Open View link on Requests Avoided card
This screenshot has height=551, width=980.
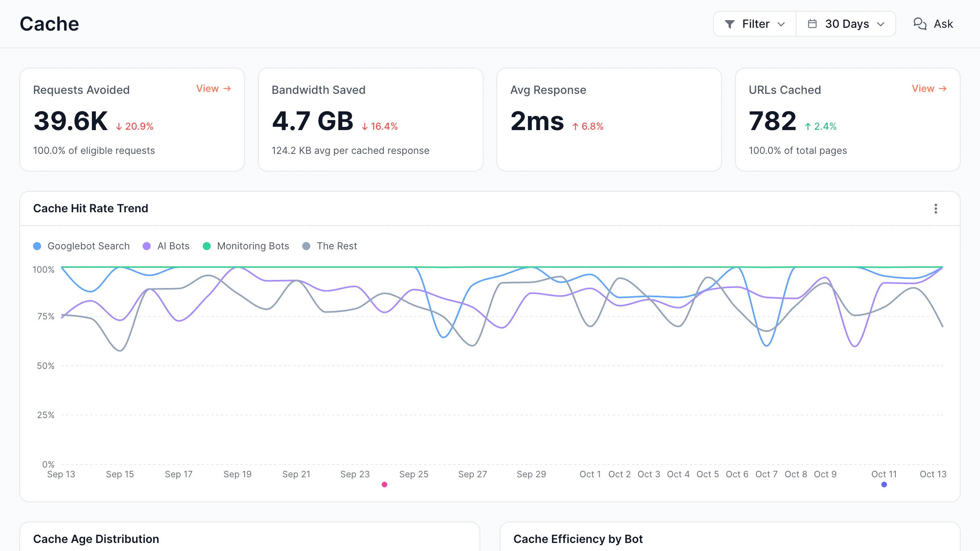pyautogui.click(x=214, y=89)
